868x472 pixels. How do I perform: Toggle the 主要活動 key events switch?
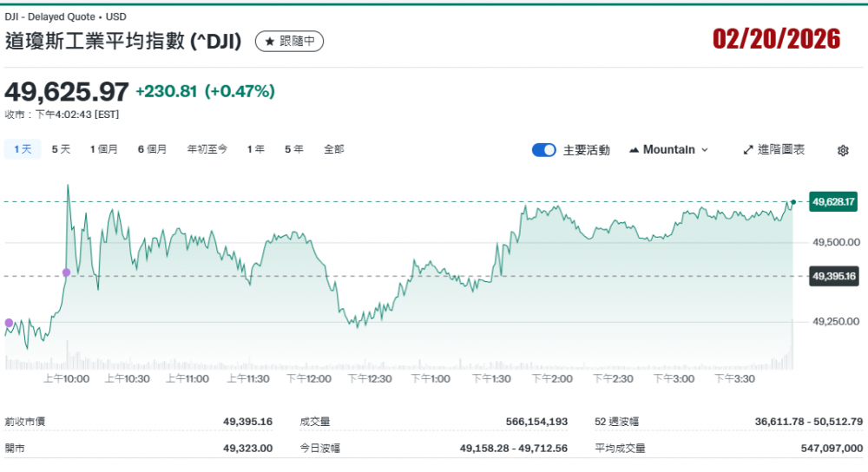pyautogui.click(x=544, y=150)
